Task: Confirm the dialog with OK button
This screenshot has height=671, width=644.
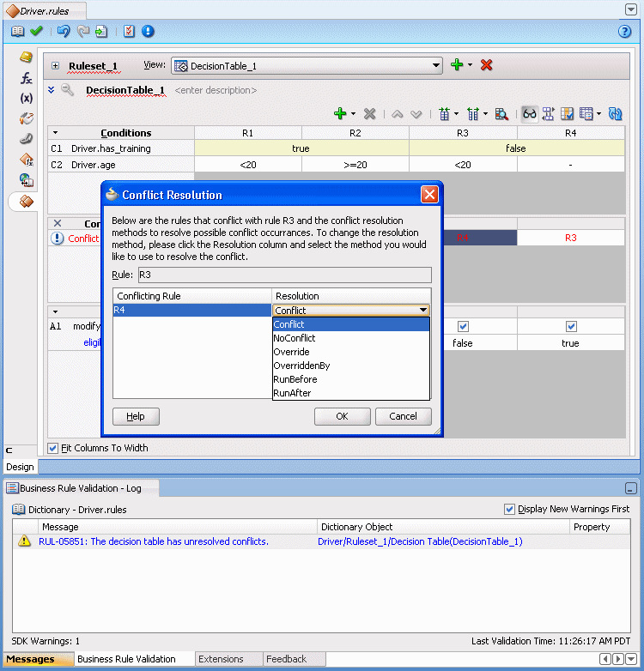Action: click(342, 416)
